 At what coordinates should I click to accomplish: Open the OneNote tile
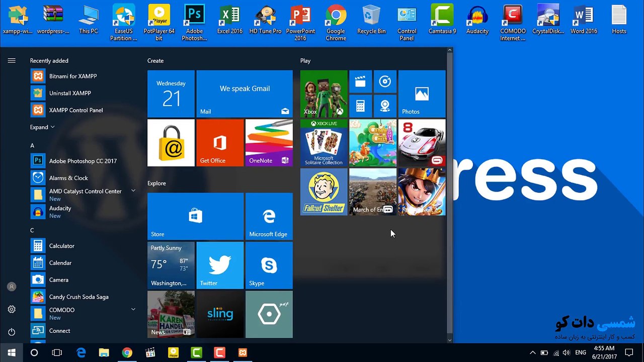click(x=269, y=143)
